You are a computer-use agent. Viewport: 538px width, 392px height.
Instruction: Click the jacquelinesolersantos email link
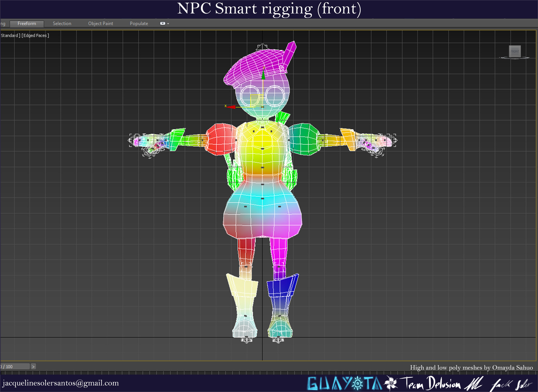click(x=60, y=383)
